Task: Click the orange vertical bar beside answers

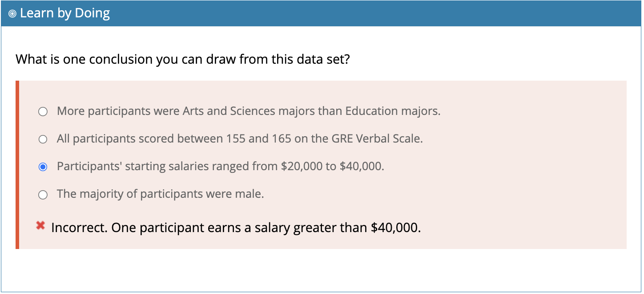Action: (x=17, y=165)
